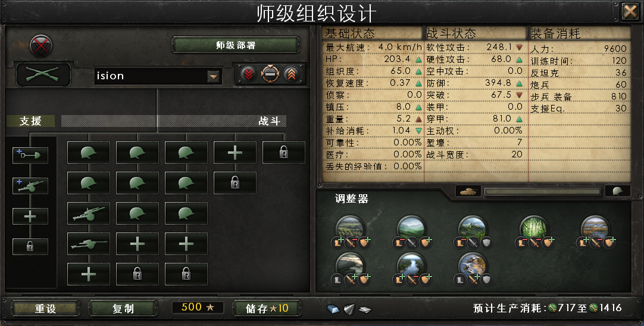Click the 师级部署 deployment button

click(236, 45)
